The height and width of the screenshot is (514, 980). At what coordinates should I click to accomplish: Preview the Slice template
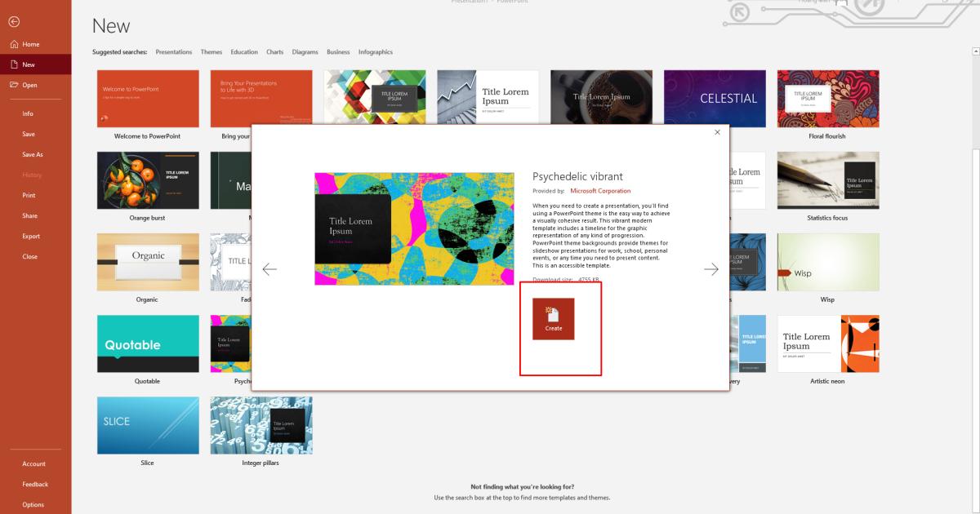pos(147,424)
